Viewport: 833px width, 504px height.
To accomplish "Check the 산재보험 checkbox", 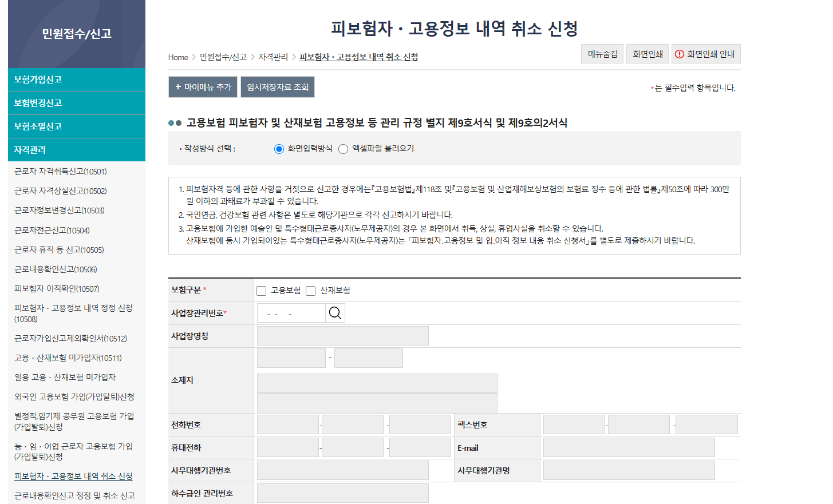I will [311, 291].
